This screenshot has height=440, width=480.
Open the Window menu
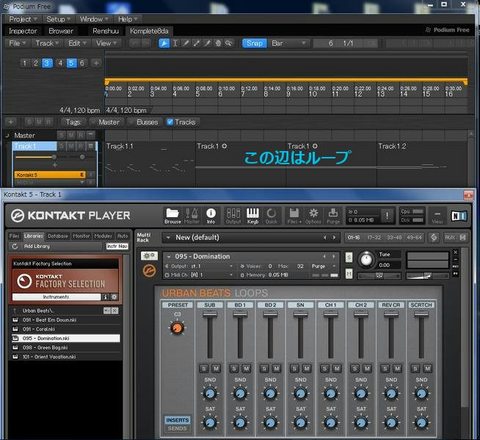[x=94, y=19]
